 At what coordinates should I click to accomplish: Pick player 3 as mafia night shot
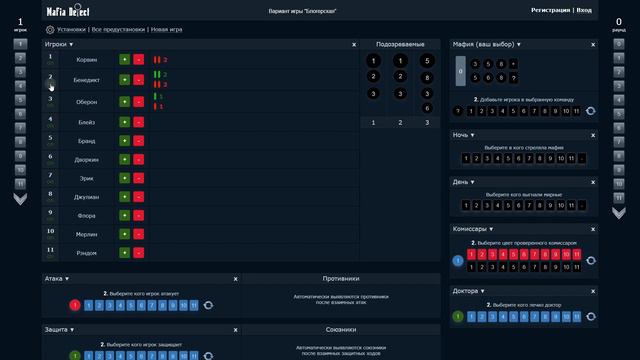487,158
